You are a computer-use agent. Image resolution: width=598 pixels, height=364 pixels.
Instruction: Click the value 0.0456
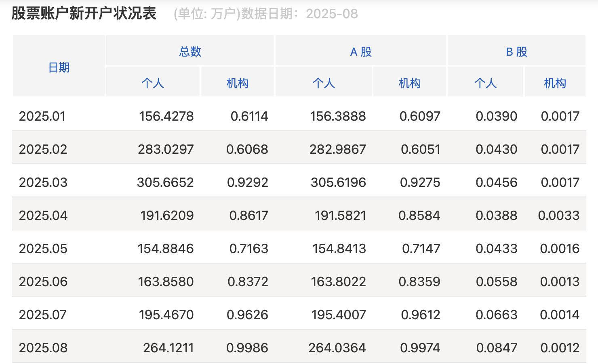[x=497, y=182]
